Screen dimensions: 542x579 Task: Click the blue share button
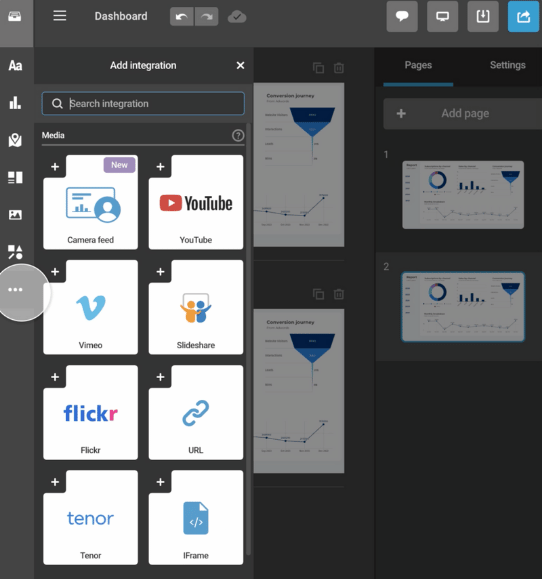click(x=523, y=17)
